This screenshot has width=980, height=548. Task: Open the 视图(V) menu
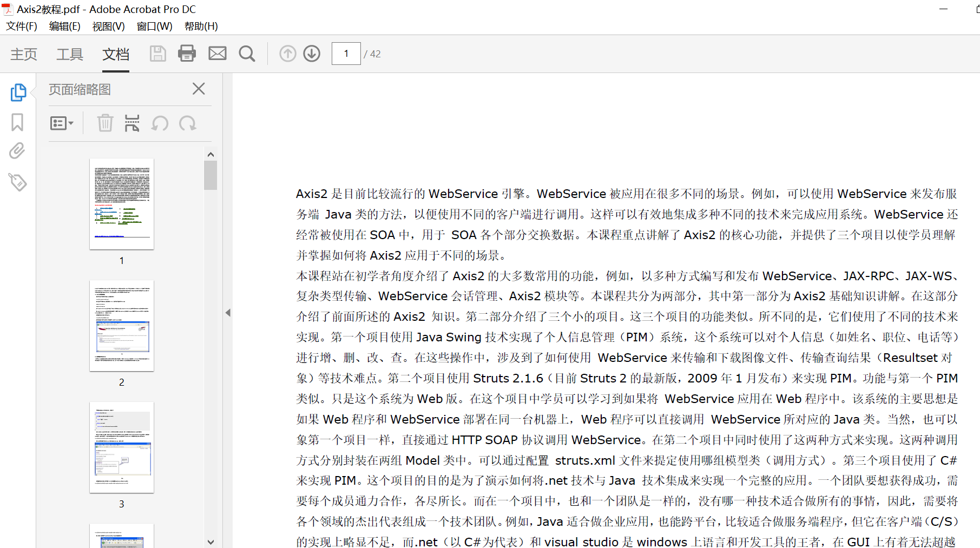(108, 26)
